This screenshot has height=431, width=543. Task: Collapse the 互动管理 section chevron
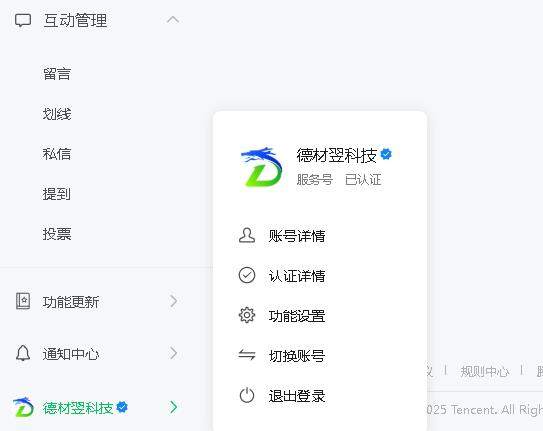(173, 20)
